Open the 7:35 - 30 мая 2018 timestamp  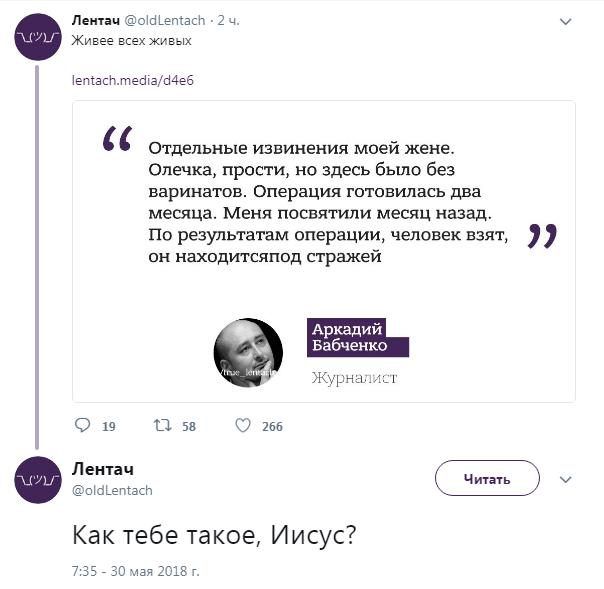click(136, 571)
